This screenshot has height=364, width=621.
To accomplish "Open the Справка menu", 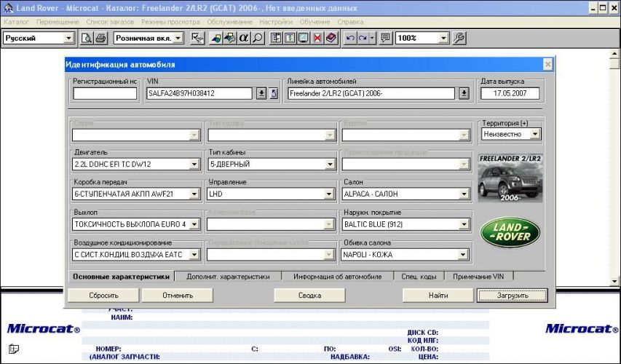I will click(x=350, y=22).
